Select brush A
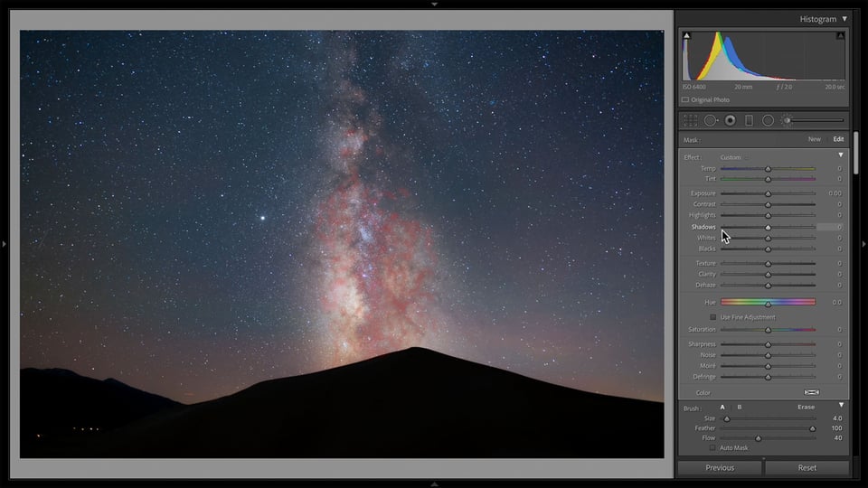The height and width of the screenshot is (488, 868). (722, 408)
